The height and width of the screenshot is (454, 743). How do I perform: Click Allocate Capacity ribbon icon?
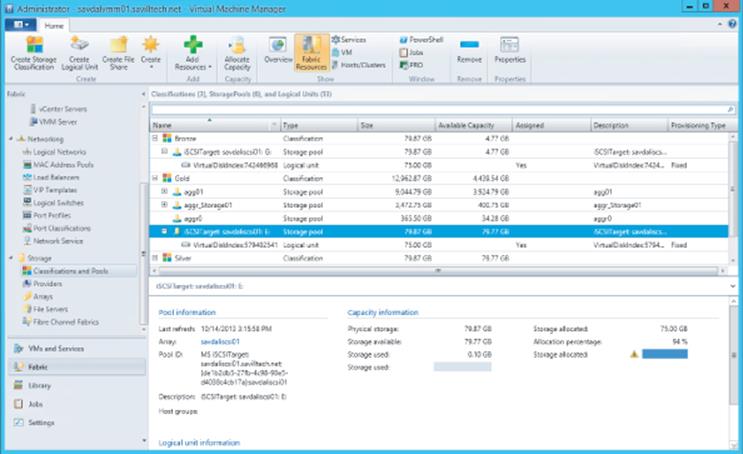coord(237,53)
